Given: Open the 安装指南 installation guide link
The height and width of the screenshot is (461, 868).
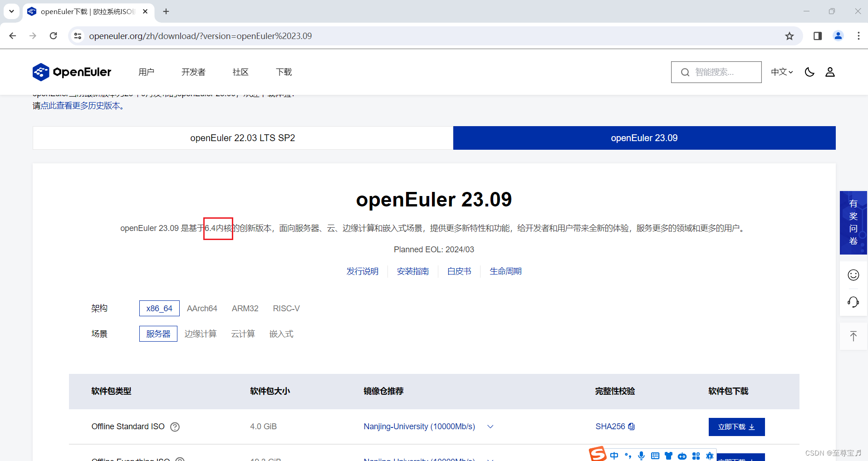Looking at the screenshot, I should click(412, 271).
